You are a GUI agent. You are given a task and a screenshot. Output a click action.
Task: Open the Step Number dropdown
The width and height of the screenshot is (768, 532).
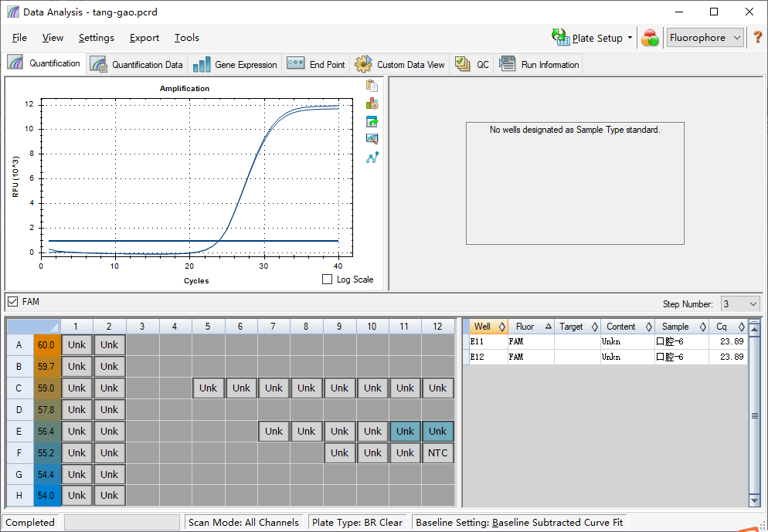click(x=740, y=304)
